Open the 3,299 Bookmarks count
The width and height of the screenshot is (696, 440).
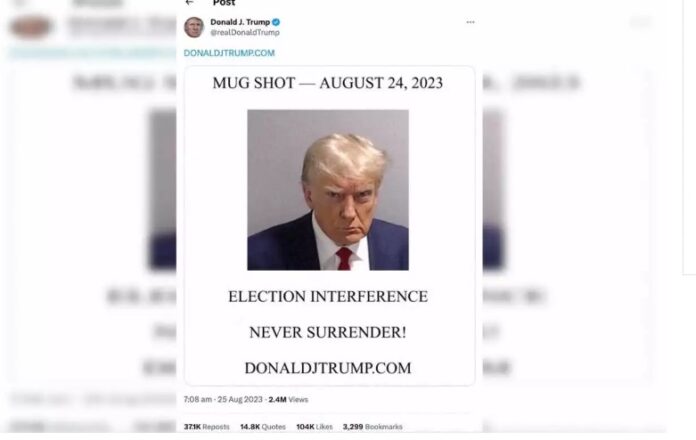click(x=372, y=427)
